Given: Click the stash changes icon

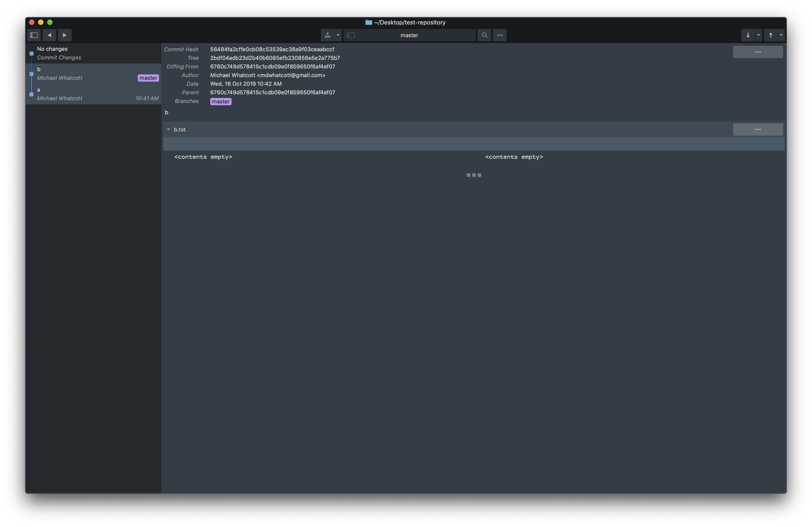Looking at the screenshot, I should click(x=328, y=35).
